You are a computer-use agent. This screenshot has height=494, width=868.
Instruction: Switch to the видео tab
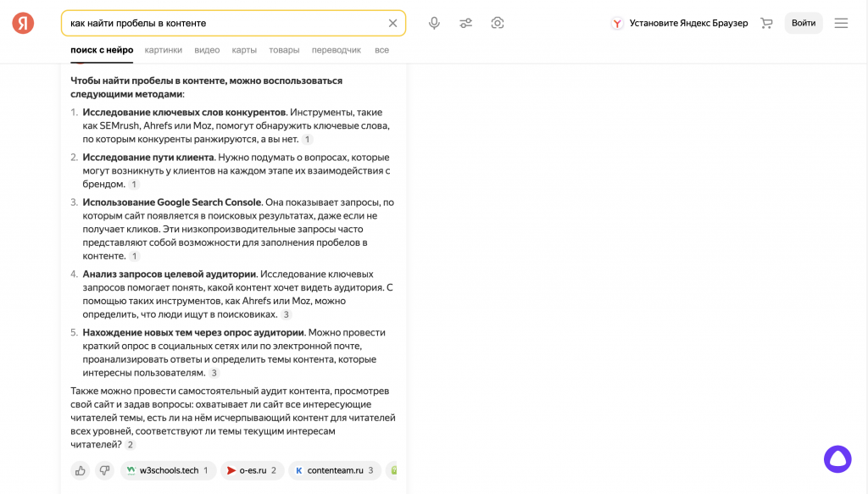click(207, 50)
